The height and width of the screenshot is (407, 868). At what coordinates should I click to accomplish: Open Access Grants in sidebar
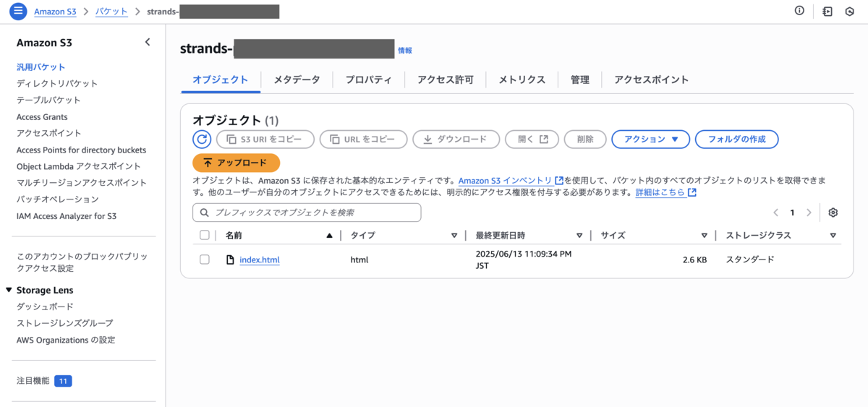coord(42,116)
